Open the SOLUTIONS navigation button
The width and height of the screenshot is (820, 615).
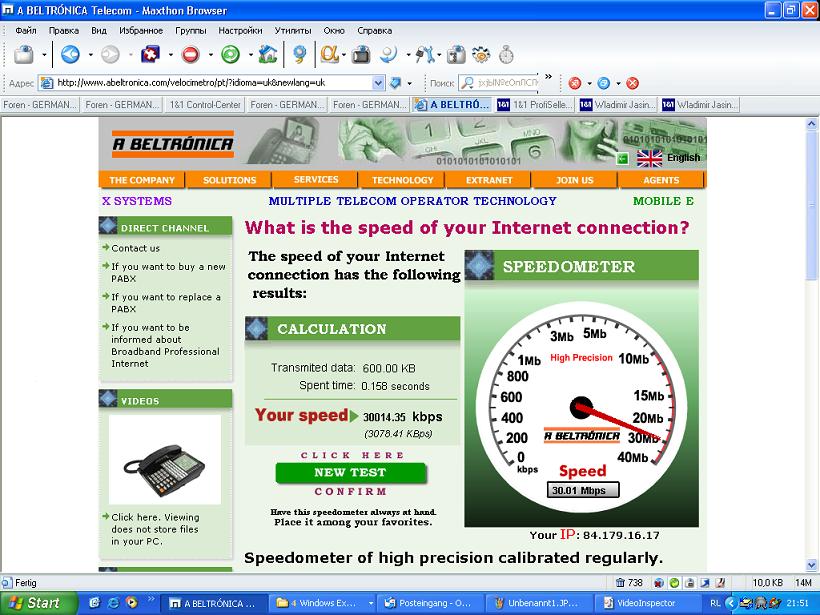[229, 180]
